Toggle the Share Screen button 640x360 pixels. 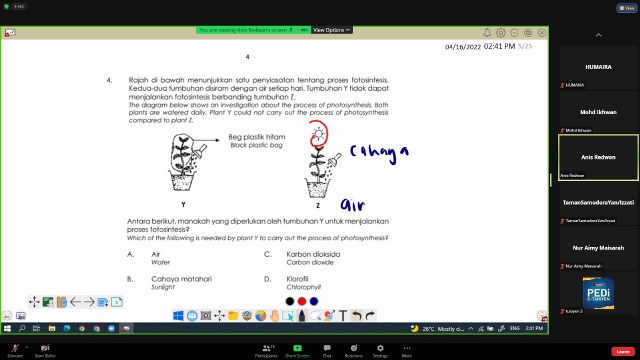[298, 351]
